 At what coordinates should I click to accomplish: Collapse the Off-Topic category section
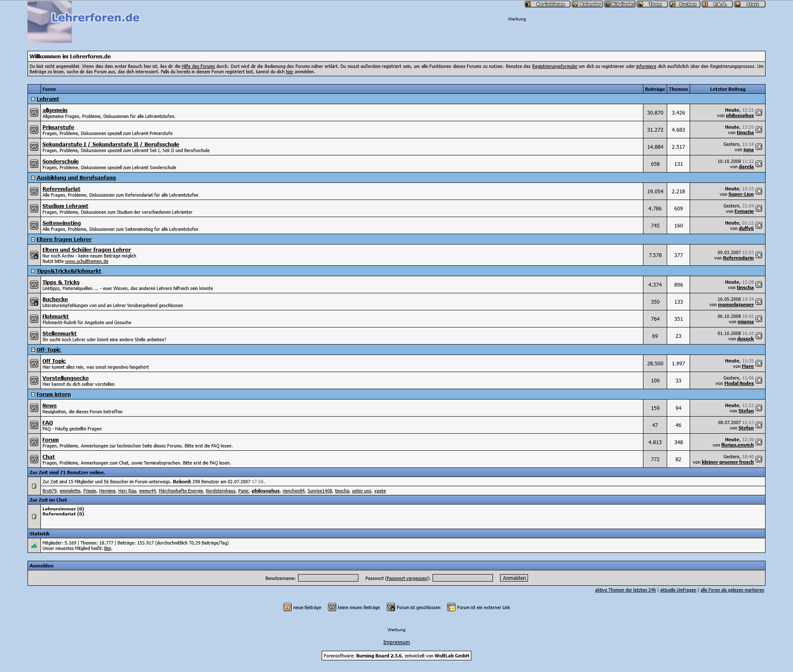33,350
